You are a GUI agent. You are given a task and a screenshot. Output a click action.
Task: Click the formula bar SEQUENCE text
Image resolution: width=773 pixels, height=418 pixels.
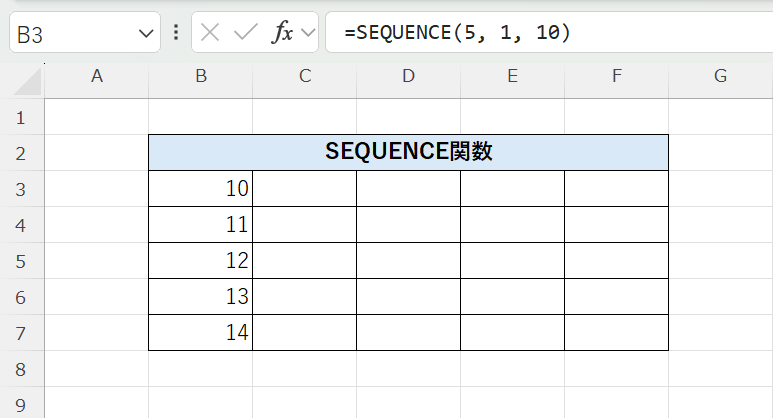[x=457, y=33]
